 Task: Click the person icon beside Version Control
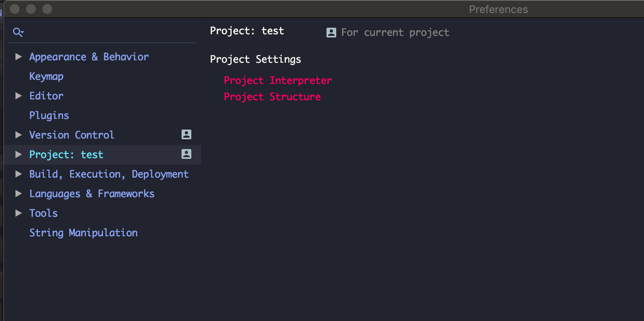(x=187, y=134)
